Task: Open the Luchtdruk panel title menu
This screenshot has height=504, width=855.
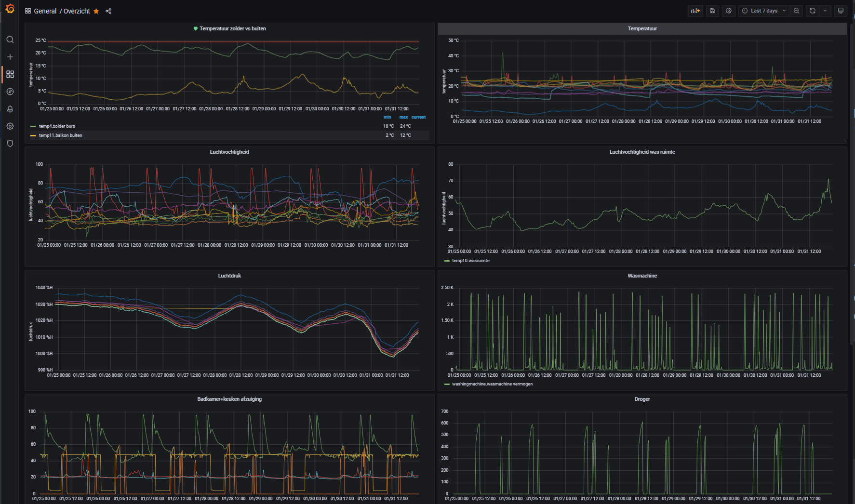Action: point(229,276)
